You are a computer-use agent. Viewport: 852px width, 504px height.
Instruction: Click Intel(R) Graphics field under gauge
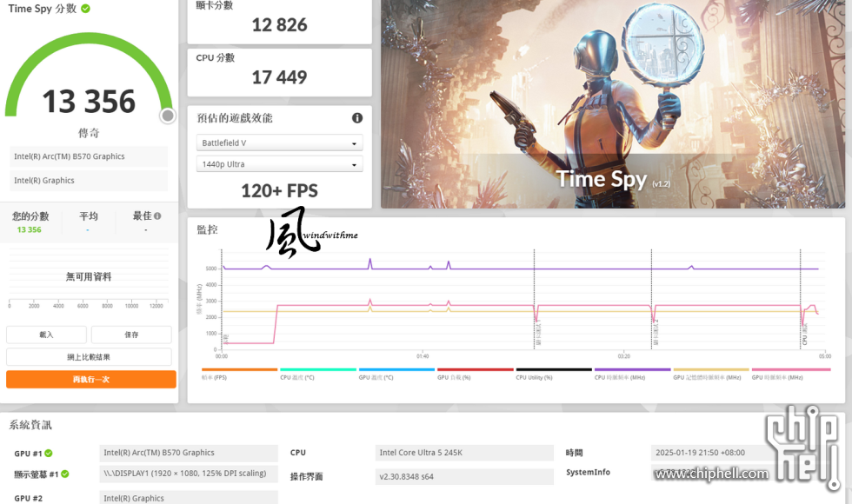(89, 181)
